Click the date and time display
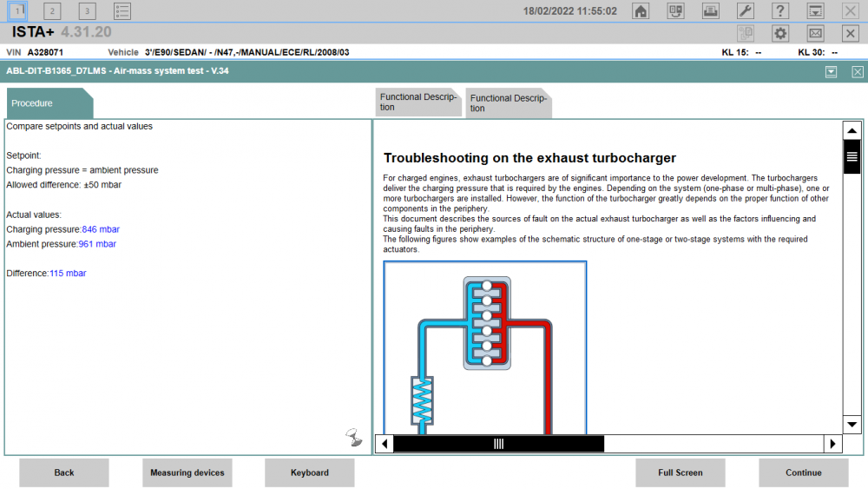The image size is (868, 489). (569, 11)
